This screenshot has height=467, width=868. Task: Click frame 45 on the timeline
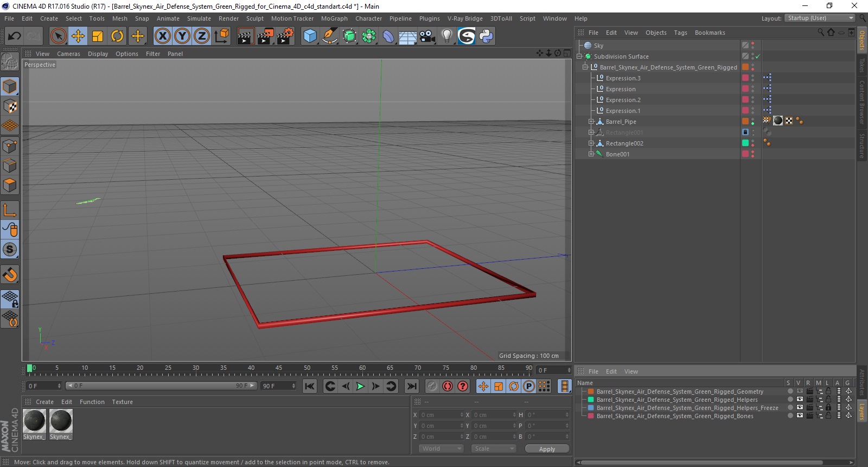(279, 369)
